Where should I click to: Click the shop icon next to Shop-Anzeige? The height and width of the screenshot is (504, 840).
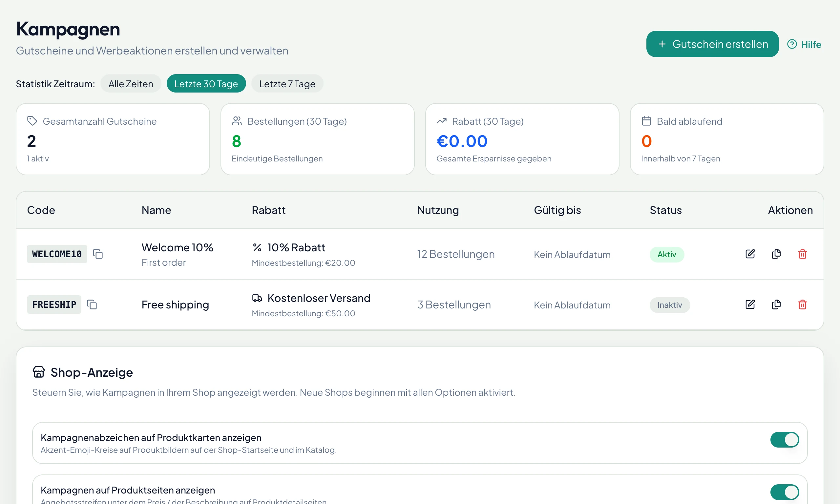(39, 372)
